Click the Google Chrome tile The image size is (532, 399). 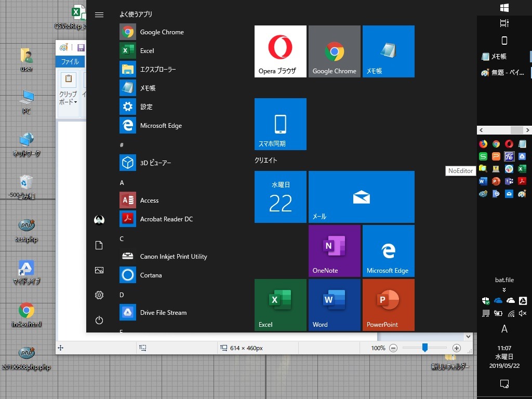point(334,51)
